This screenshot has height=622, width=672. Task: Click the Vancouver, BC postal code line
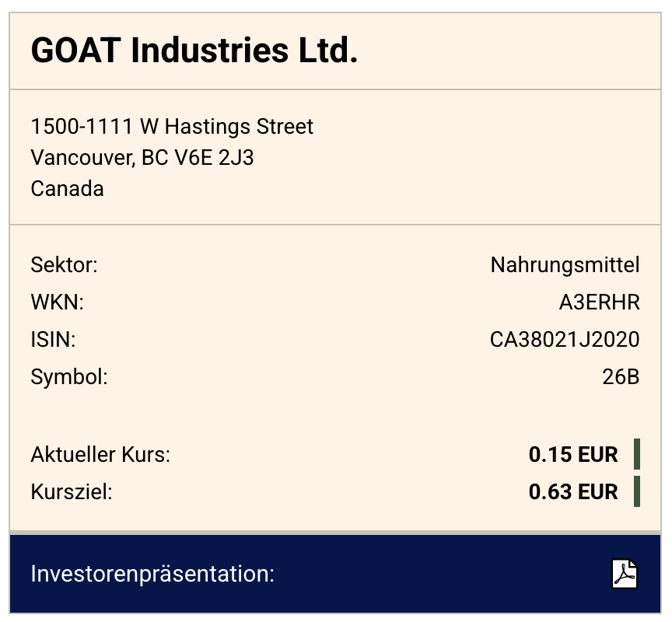coord(142,158)
